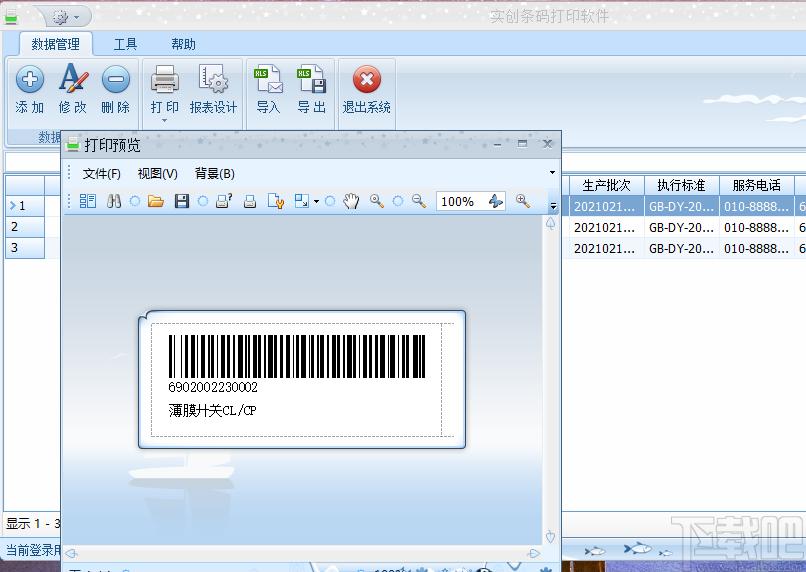Click the 生产批次 column header
This screenshot has height=572, width=806.
607,185
